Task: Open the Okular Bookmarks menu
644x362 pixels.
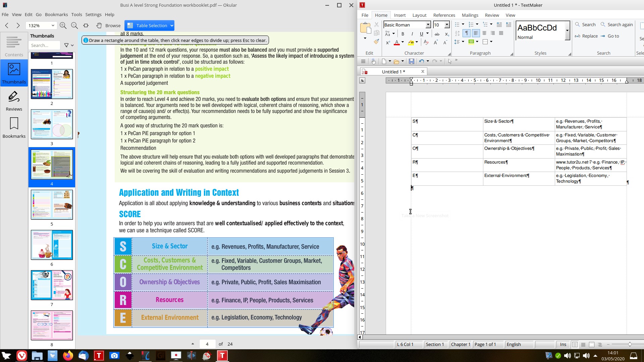Action: (x=56, y=14)
